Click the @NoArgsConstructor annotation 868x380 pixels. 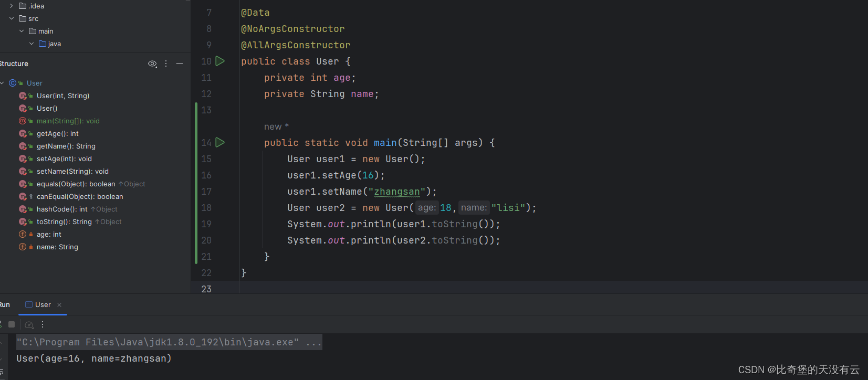pyautogui.click(x=293, y=29)
